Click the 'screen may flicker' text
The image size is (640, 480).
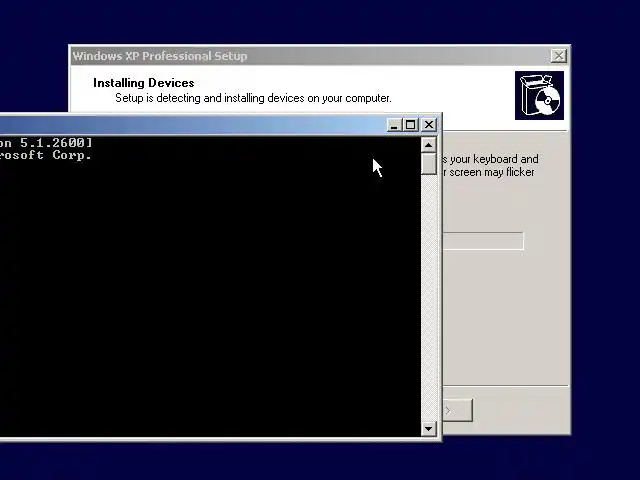[x=492, y=172]
